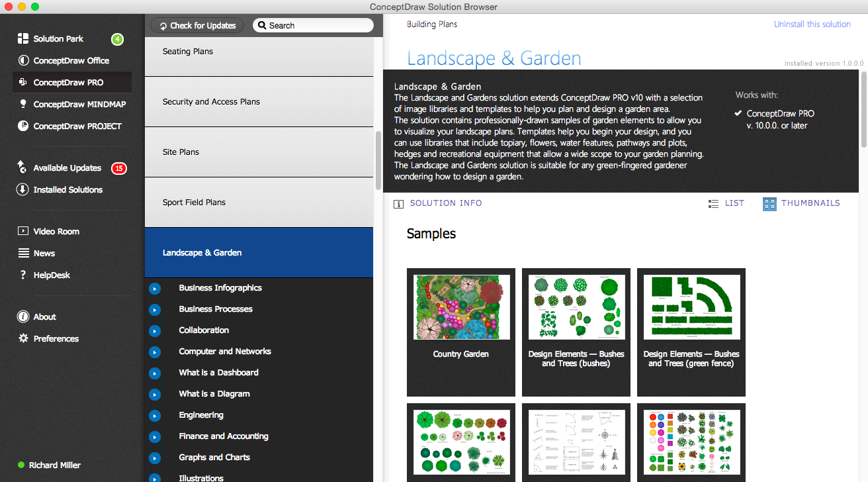Click the red 15 updates badge
The height and width of the screenshot is (482, 868).
tap(119, 168)
